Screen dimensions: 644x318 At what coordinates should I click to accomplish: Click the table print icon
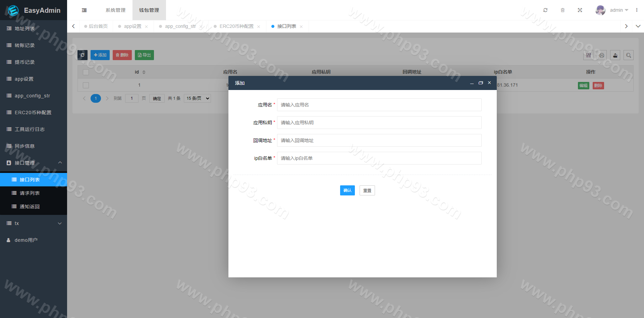pyautogui.click(x=602, y=55)
